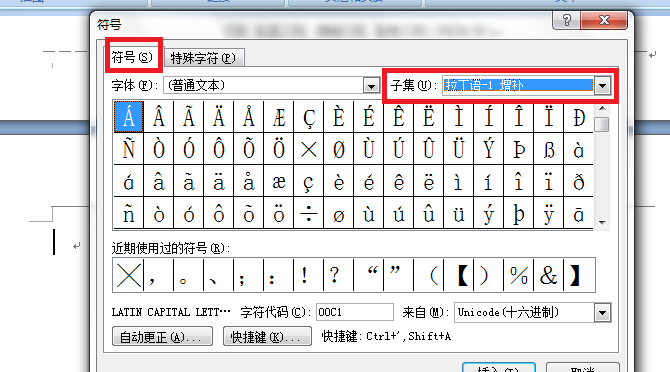
Task: Select the ß sharp S symbol
Action: 549,149
